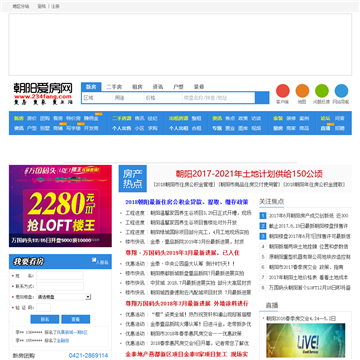
Task: Focus the 姓名 input field
Action: tap(60, 276)
